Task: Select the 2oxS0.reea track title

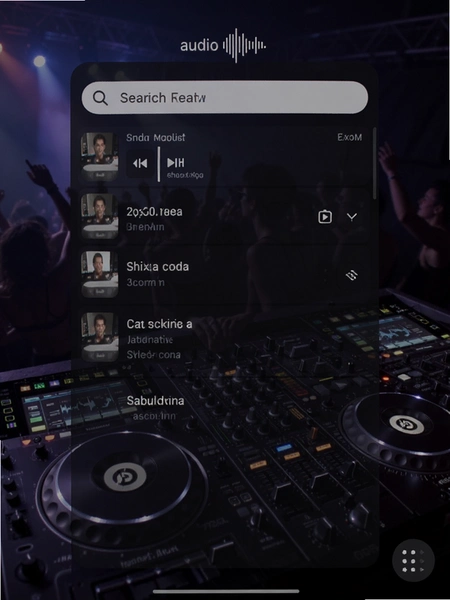Action: 154,211
